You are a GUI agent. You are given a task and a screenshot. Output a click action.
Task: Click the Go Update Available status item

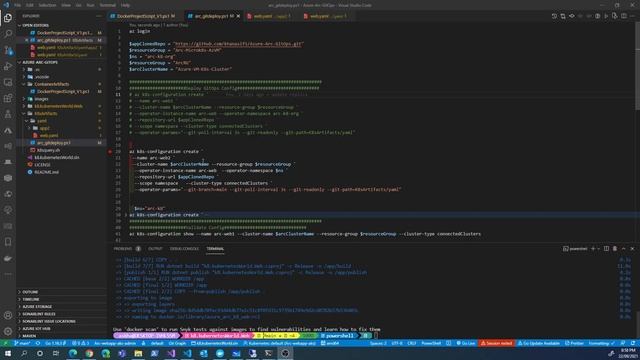tap(540, 343)
